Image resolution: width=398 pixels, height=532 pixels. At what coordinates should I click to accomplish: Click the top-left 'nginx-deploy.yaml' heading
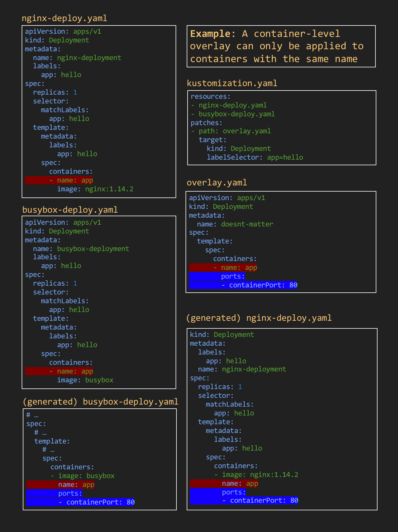point(64,18)
